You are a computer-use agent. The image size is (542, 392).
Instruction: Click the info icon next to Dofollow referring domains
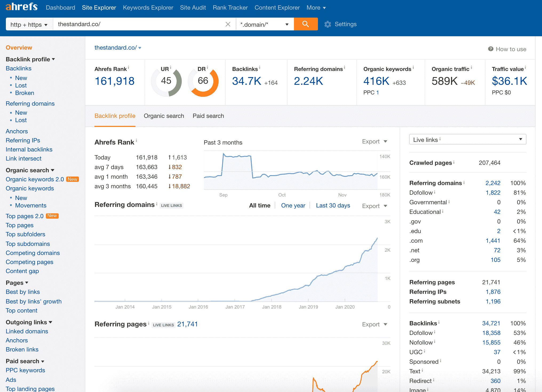tap(435, 192)
